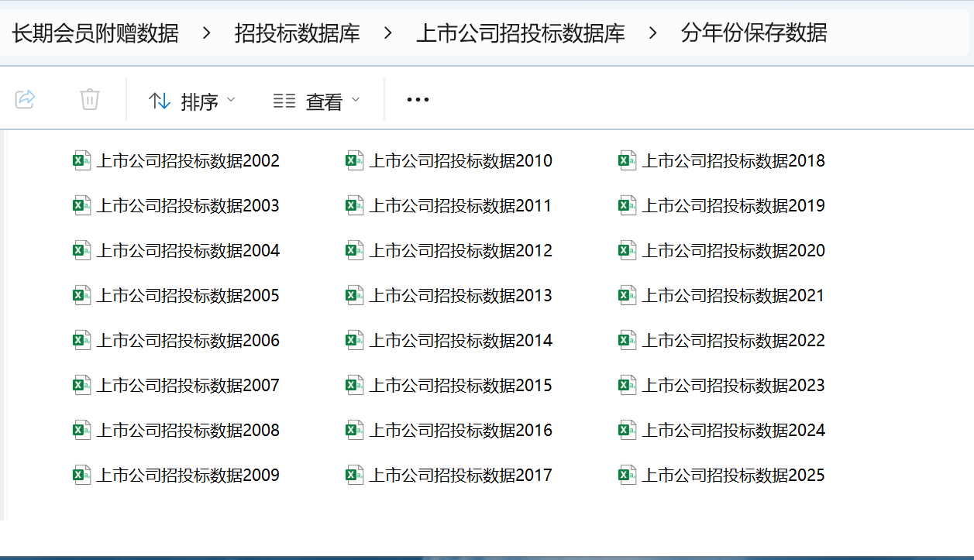Click the Share icon in toolbar
The width and height of the screenshot is (974, 560).
[26, 99]
